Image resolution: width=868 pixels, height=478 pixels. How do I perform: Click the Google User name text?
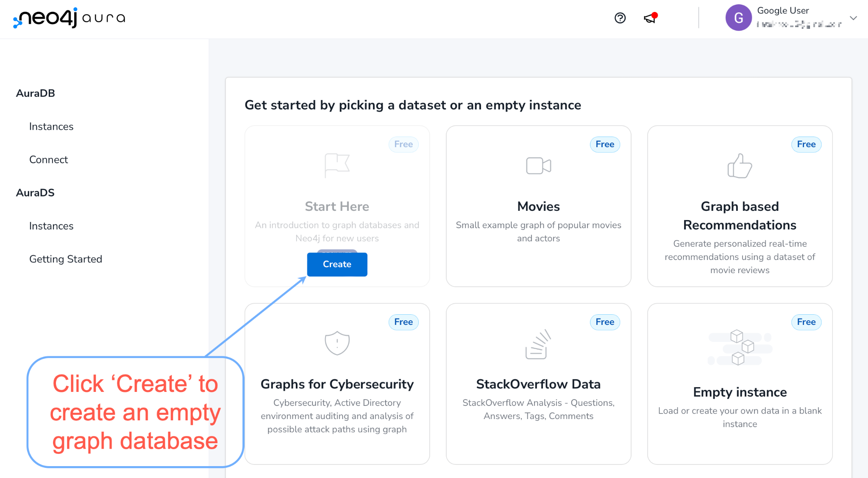click(783, 11)
